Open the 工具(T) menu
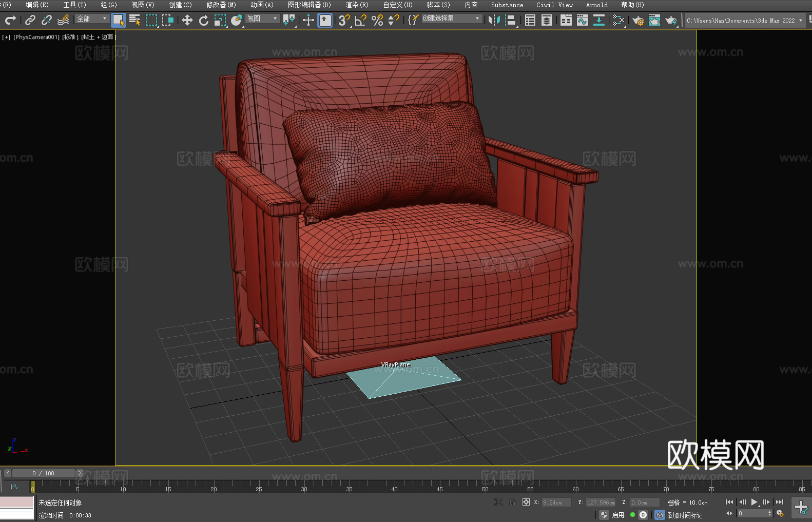 (x=74, y=5)
